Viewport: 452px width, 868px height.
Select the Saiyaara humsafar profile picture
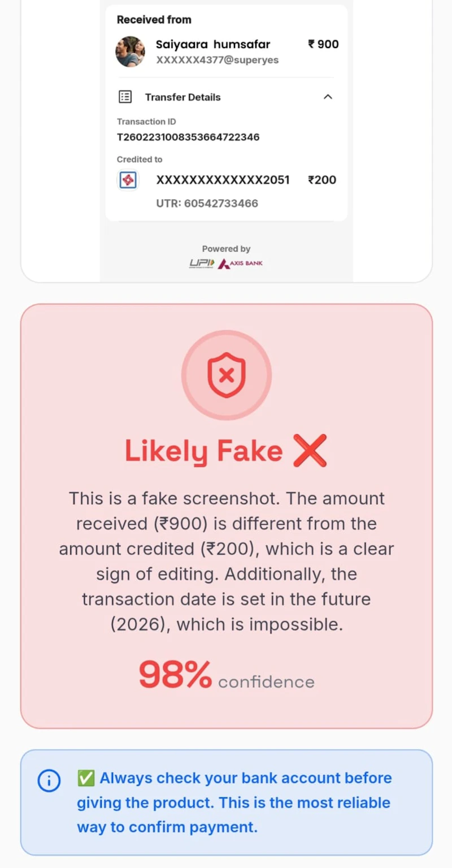coord(130,51)
